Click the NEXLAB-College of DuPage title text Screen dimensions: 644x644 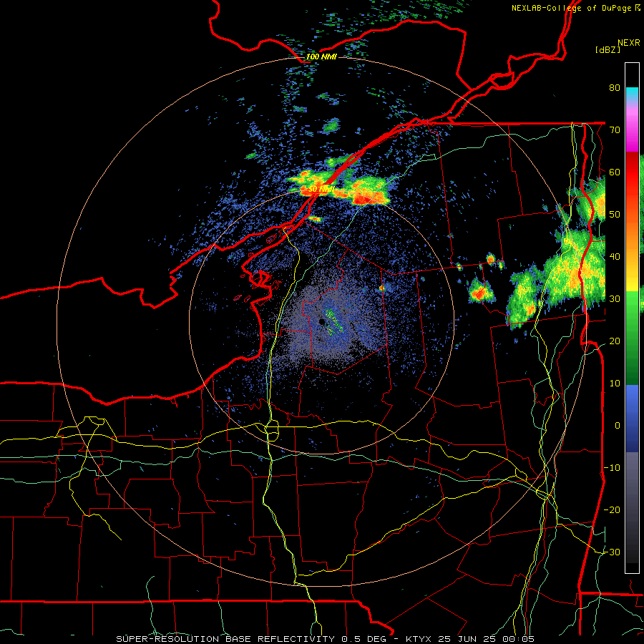pos(571,8)
